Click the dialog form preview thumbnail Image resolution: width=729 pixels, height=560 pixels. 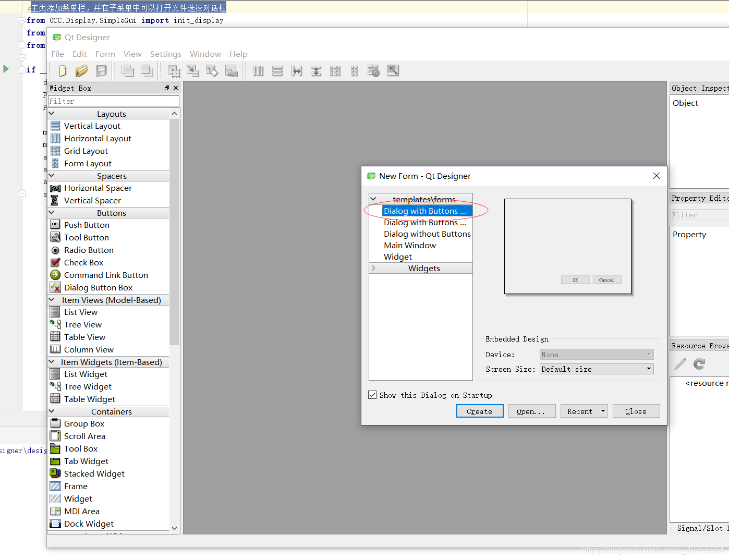[567, 246]
